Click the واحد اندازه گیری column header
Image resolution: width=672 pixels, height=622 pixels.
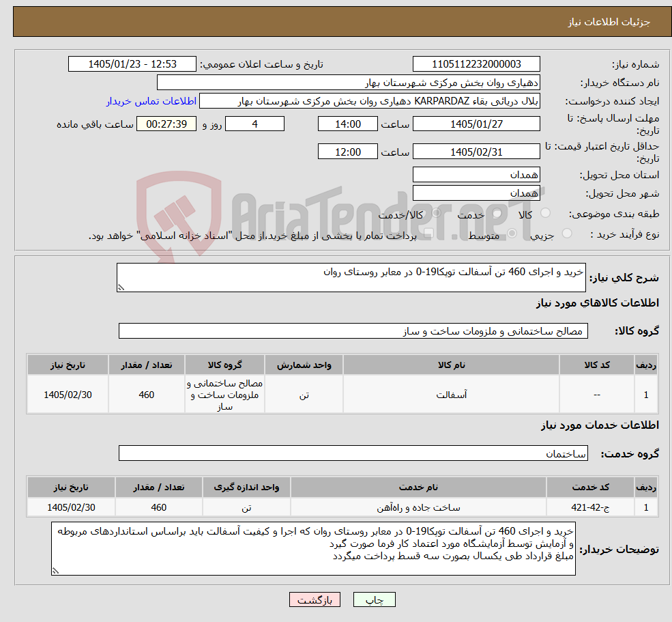(246, 487)
